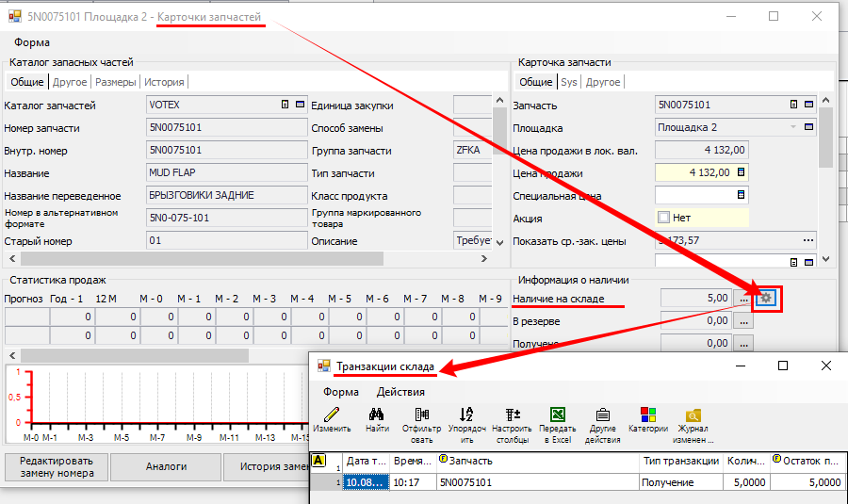Open Настроить столбцы column settings

513,415
